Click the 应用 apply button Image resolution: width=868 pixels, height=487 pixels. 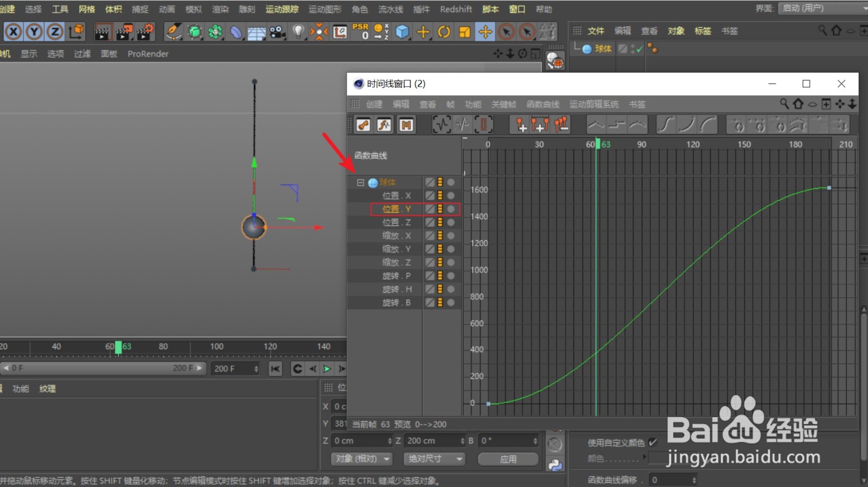508,459
